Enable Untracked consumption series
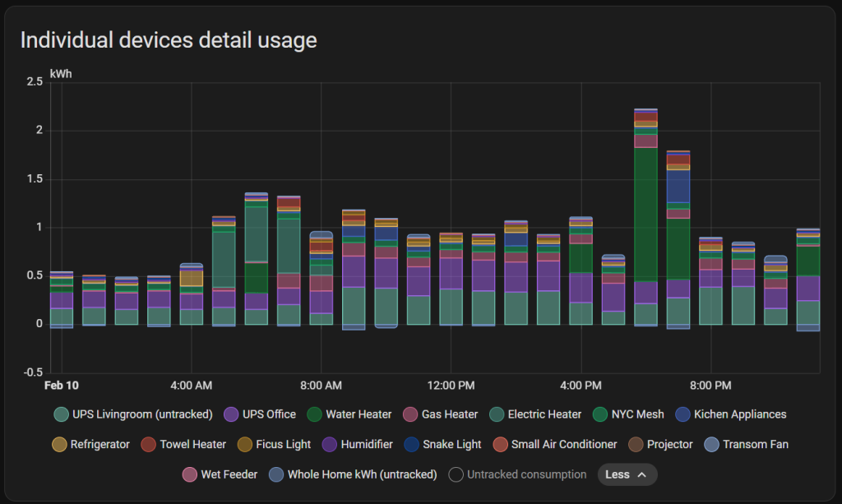 point(518,474)
